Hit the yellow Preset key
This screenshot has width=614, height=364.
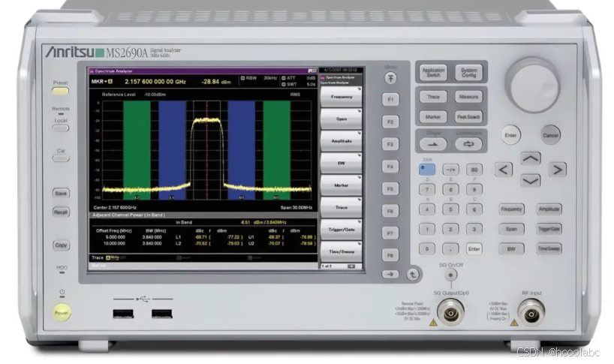[x=60, y=91]
